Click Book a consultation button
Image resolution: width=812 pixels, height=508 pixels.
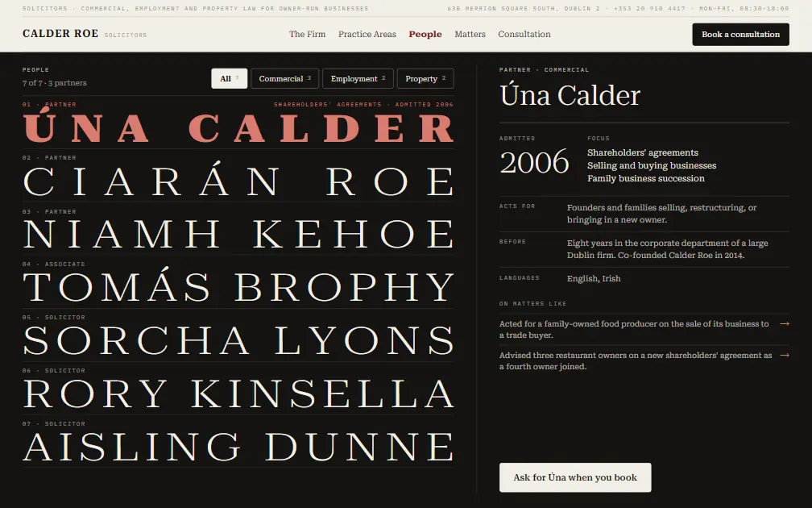tap(740, 34)
